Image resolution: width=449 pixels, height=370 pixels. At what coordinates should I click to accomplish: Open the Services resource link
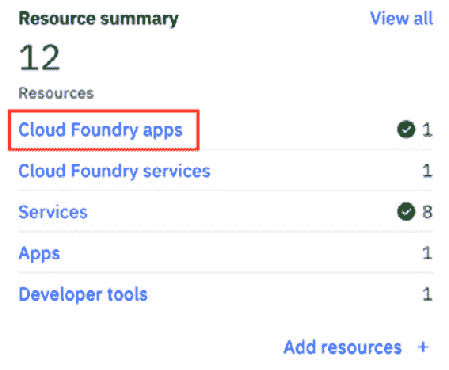[x=53, y=212]
